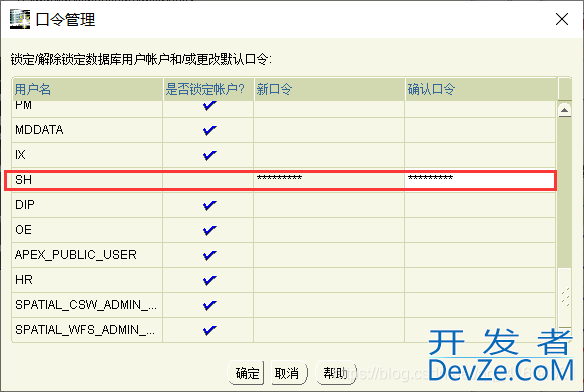Click the confirm password cell for HR

point(480,280)
